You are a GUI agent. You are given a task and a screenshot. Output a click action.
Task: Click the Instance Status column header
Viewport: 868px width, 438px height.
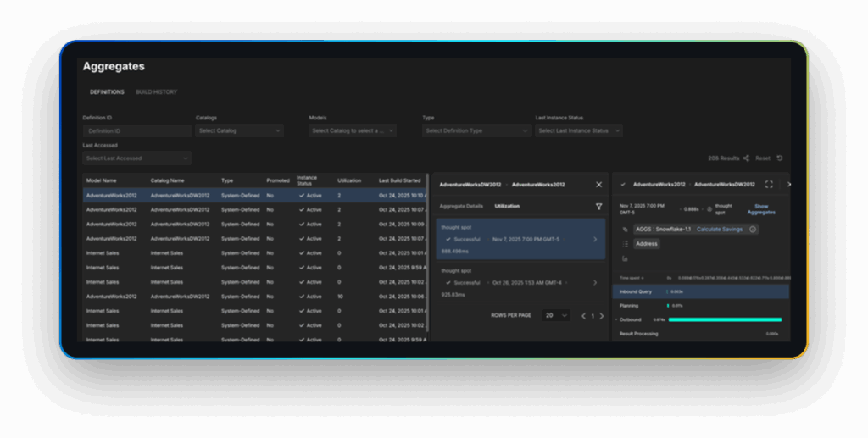point(307,180)
